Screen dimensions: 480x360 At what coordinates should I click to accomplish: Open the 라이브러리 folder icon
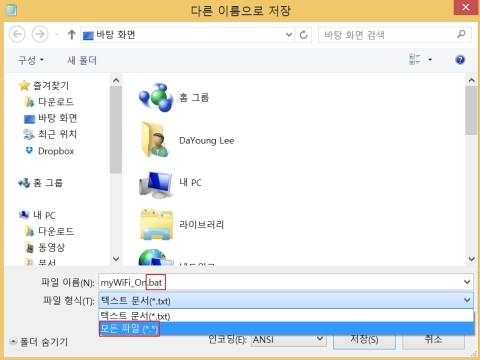click(x=157, y=225)
